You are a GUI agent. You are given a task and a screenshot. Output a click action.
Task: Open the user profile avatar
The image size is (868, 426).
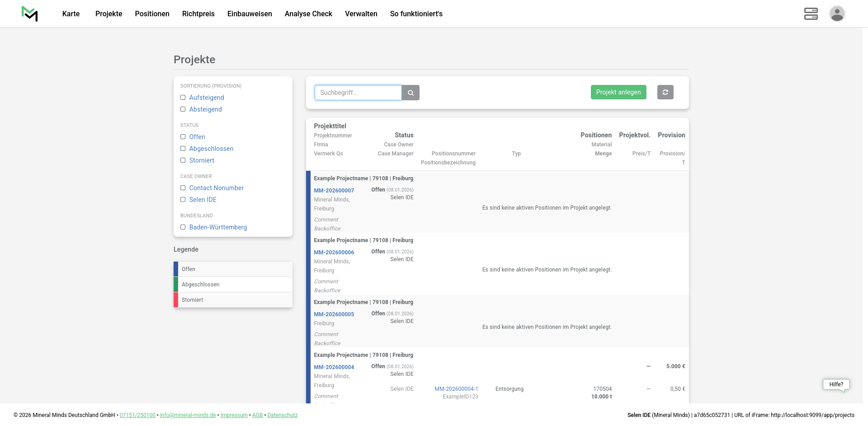click(837, 14)
